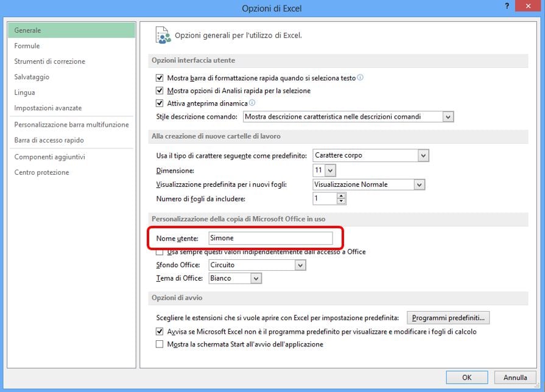Go to Centro protezione
Screen dimensions: 545x392
[72, 172]
